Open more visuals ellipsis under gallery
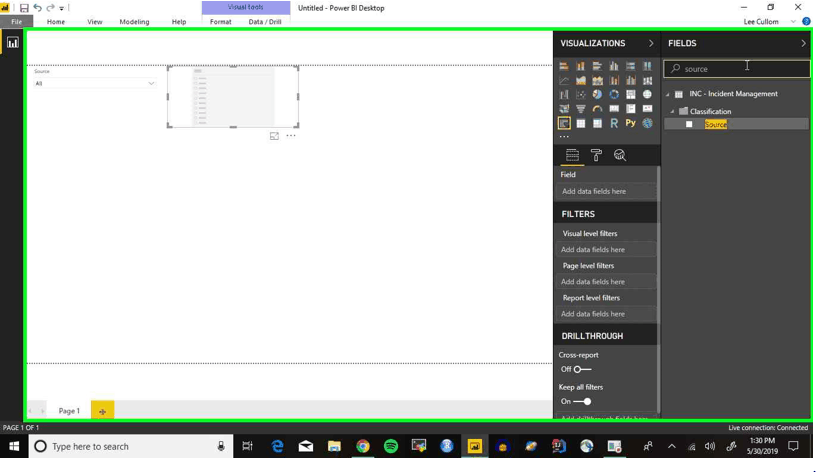Screen dimensions: 816x472 [x=564, y=136]
